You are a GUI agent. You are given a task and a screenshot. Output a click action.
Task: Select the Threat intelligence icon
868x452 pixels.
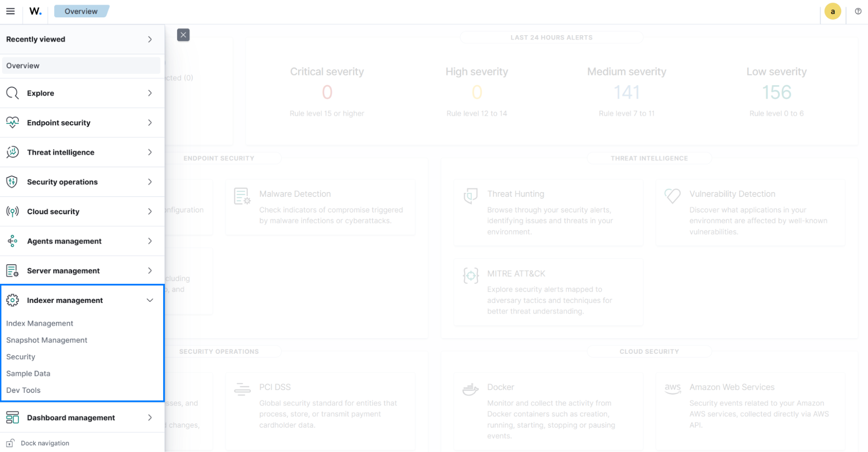tap(13, 152)
